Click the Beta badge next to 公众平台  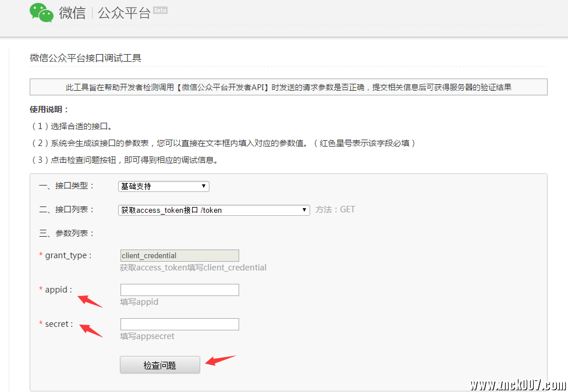coord(160,10)
